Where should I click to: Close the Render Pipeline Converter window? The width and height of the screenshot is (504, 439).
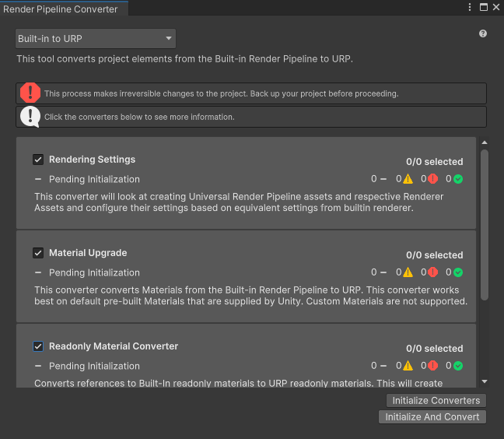click(x=496, y=7)
